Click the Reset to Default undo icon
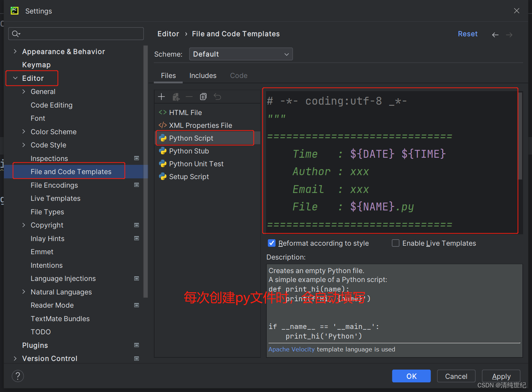 click(217, 96)
